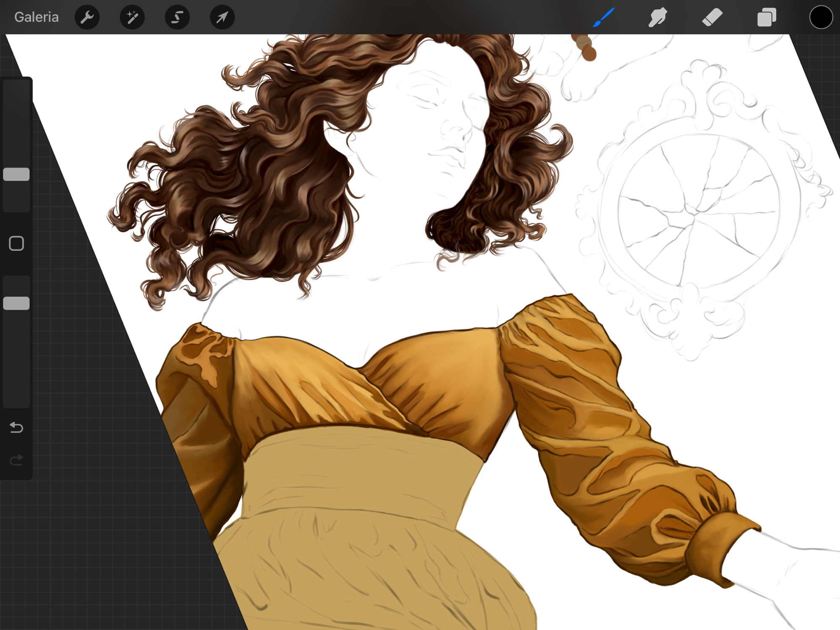Select the Smudge finger tool

(x=657, y=17)
